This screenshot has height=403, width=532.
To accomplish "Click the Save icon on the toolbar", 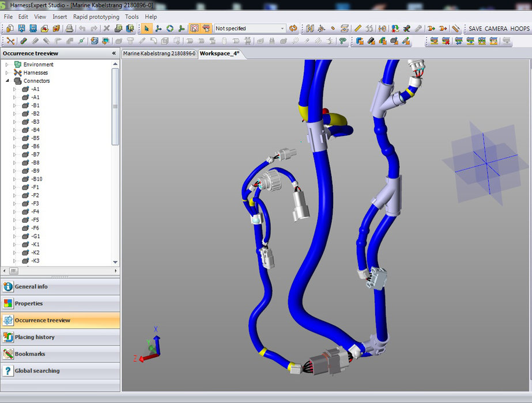I will tap(22, 28).
